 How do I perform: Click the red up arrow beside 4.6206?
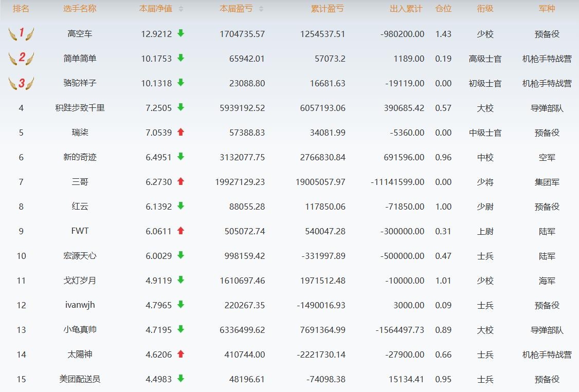[x=180, y=354]
